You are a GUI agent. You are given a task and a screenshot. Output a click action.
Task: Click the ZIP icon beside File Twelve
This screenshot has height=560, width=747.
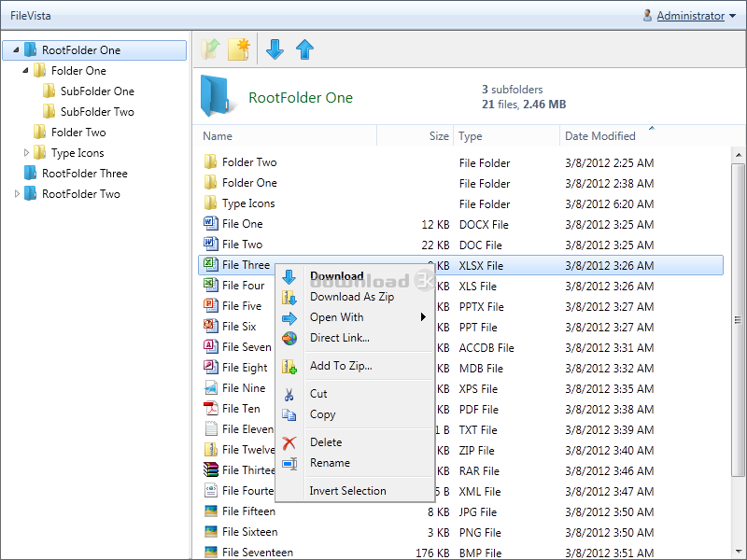coord(211,449)
